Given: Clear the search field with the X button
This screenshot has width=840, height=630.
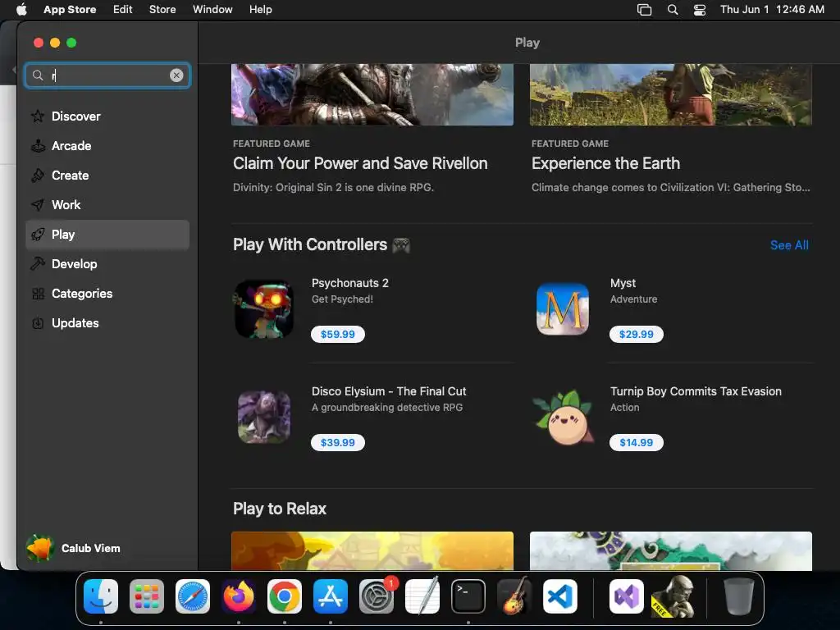Looking at the screenshot, I should pos(176,75).
